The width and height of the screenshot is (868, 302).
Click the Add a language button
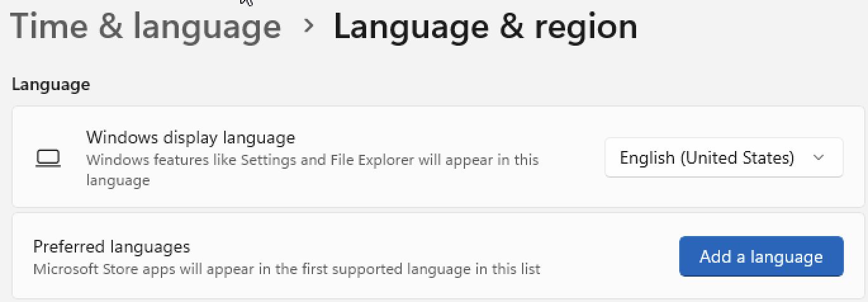point(761,256)
